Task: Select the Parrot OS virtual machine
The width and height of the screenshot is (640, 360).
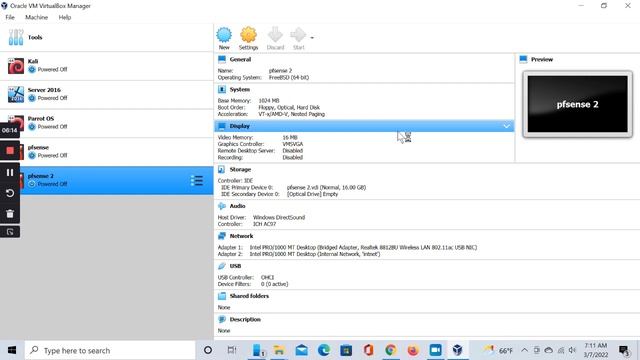Action: pyautogui.click(x=107, y=123)
